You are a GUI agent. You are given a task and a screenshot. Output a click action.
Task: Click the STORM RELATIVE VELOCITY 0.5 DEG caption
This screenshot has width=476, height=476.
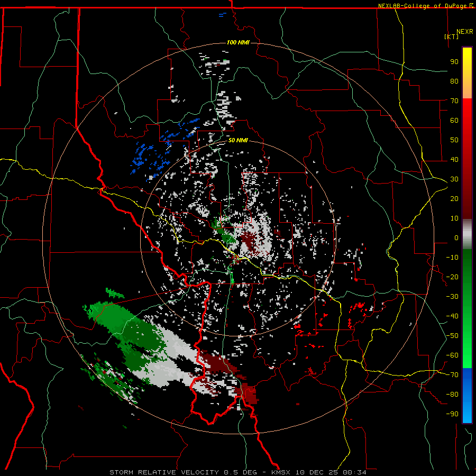pyautogui.click(x=183, y=472)
